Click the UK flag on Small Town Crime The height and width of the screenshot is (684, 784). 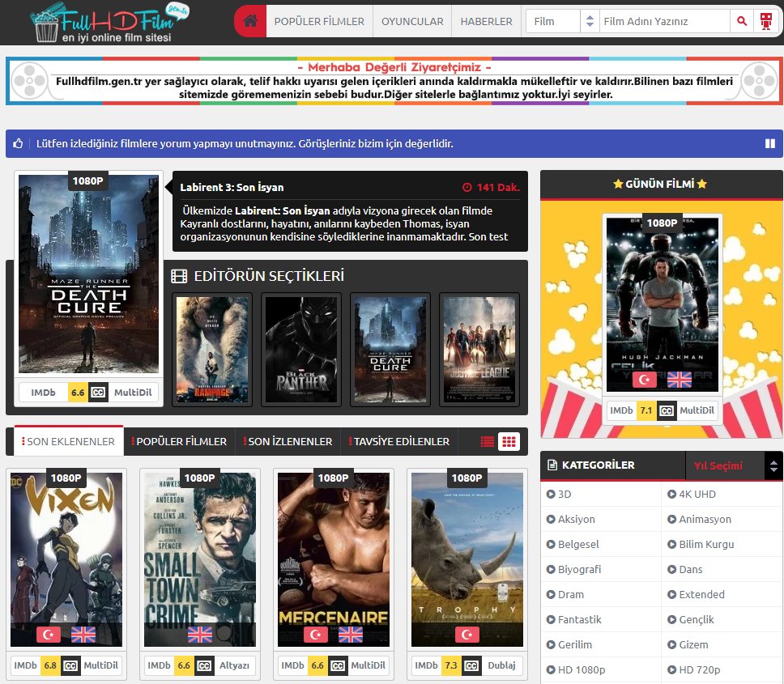pos(200,635)
